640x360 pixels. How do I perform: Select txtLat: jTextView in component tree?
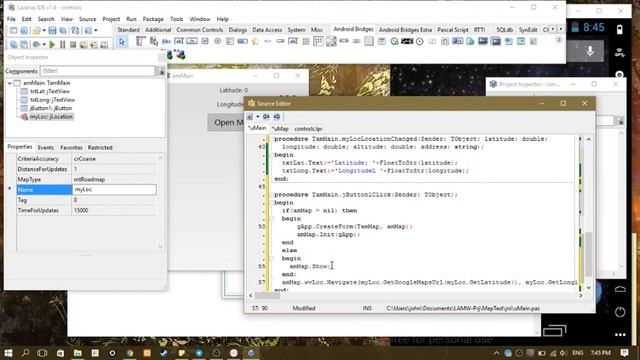pos(50,91)
